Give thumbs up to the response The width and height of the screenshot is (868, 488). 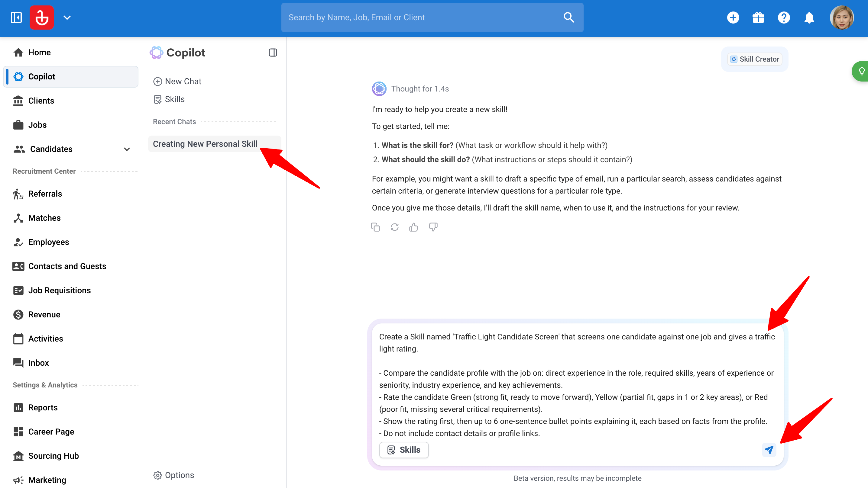tap(414, 227)
